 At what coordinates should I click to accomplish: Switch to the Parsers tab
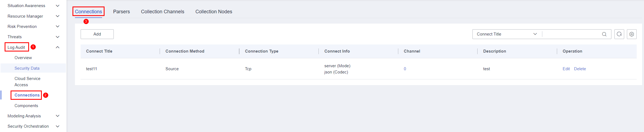(121, 12)
